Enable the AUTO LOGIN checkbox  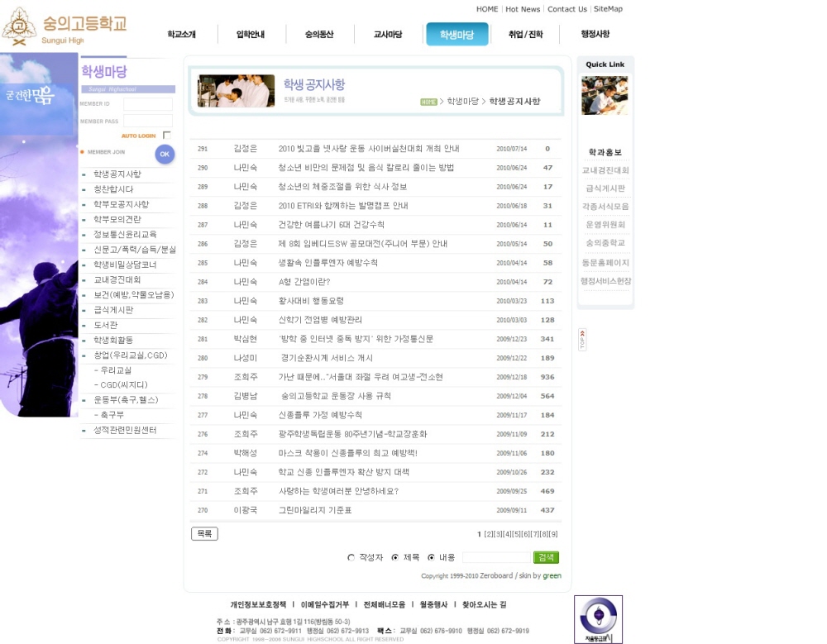point(167,136)
